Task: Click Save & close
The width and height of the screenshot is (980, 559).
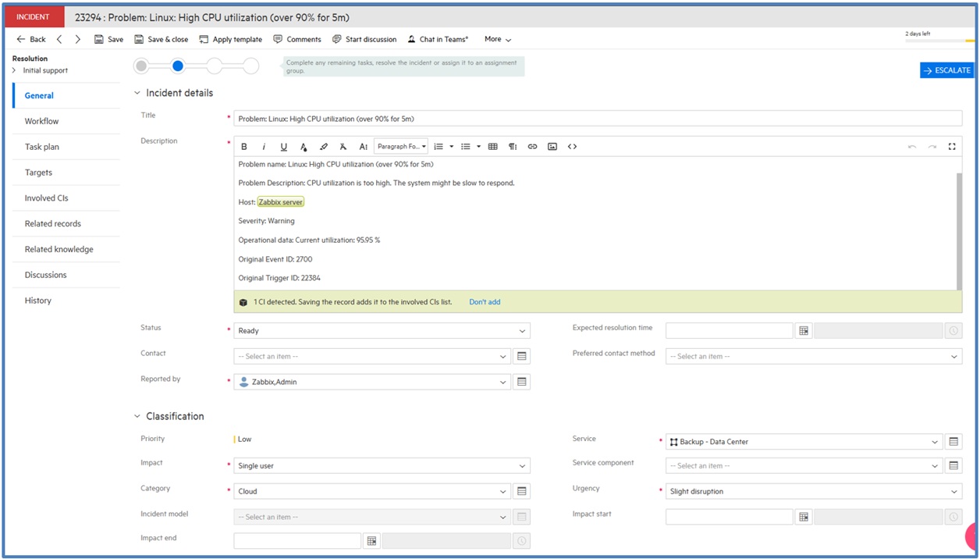Action: [x=162, y=39]
